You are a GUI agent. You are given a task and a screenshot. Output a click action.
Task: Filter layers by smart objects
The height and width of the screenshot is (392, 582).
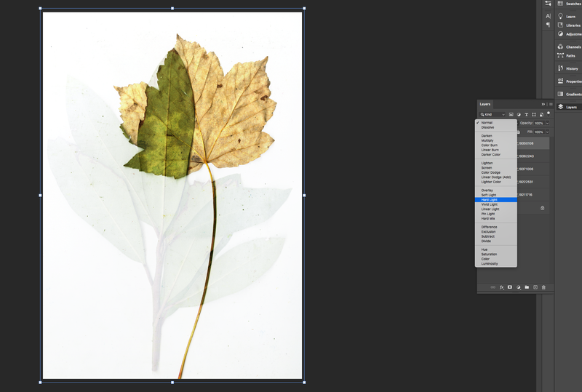(541, 114)
